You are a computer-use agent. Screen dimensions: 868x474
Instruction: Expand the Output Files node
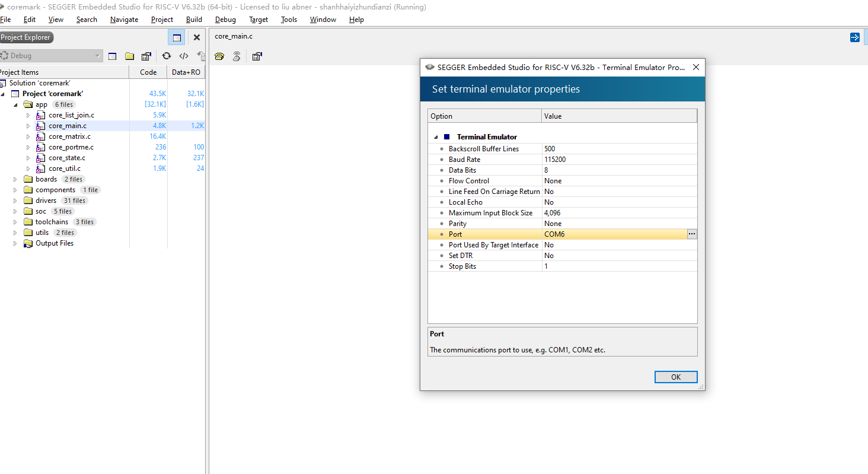[15, 243]
